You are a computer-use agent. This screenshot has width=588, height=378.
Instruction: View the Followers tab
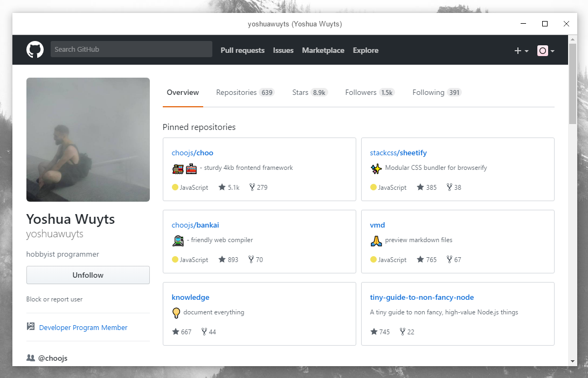coord(370,92)
